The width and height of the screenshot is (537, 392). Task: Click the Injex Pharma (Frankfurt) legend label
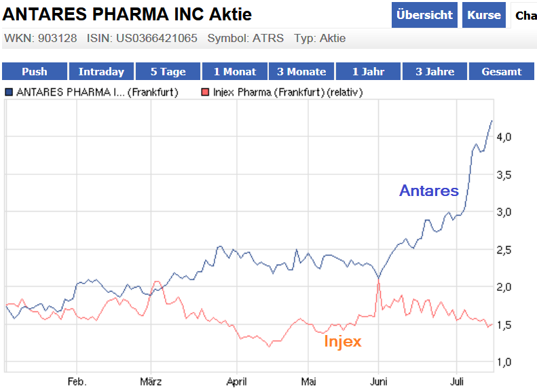287,92
